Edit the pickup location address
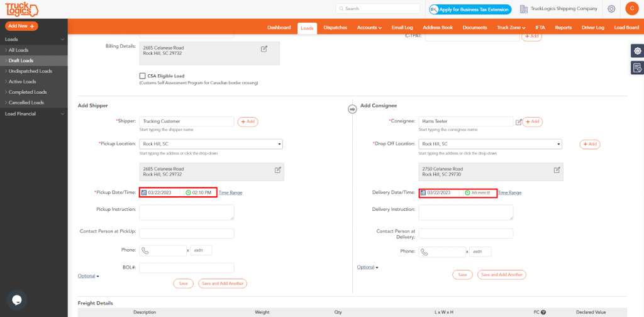Image resolution: width=644 pixels, height=317 pixels. point(277,170)
